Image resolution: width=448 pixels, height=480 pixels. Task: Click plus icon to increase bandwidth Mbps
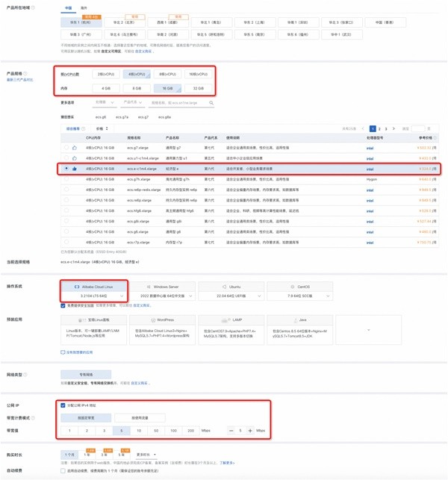(250, 431)
